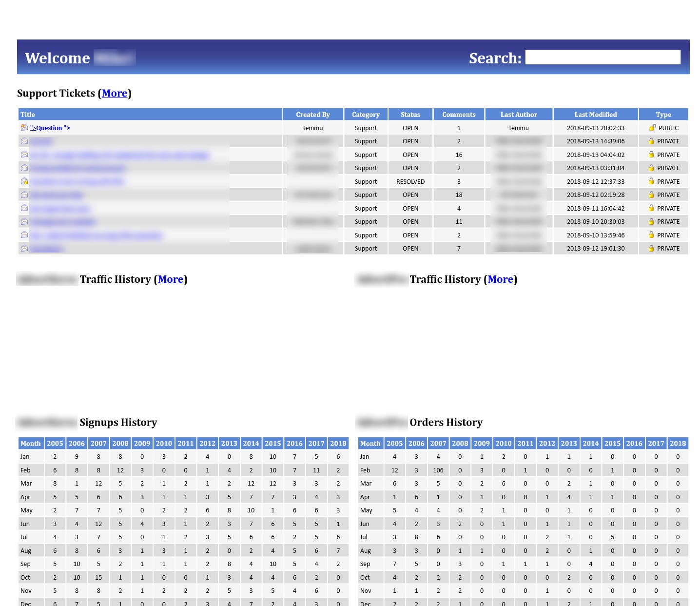
Task: Open More link of left Traffic History
Action: point(171,279)
